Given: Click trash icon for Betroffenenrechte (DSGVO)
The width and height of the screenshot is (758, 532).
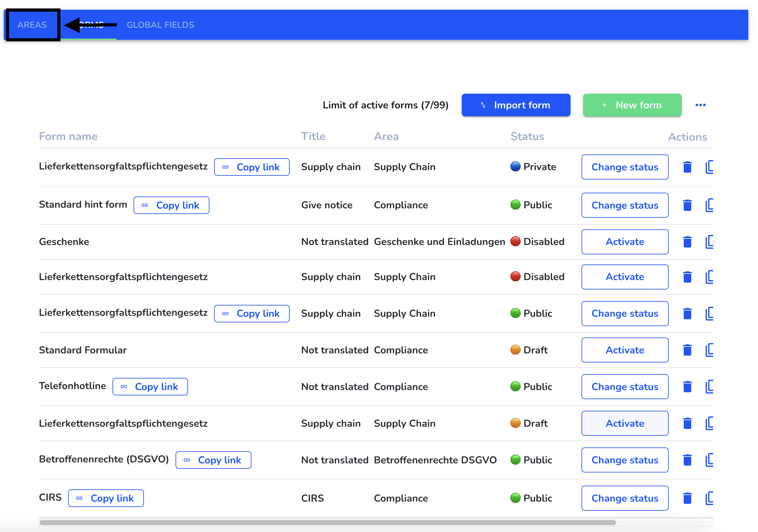Looking at the screenshot, I should 687,460.
